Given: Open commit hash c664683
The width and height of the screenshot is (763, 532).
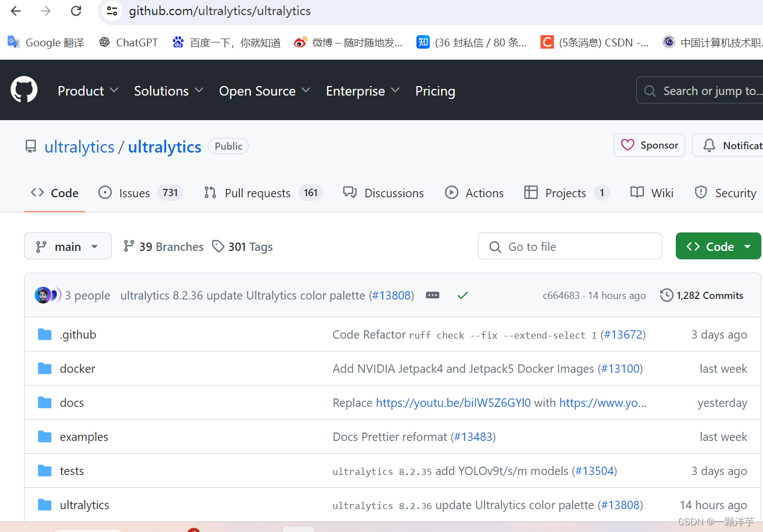Looking at the screenshot, I should point(561,296).
